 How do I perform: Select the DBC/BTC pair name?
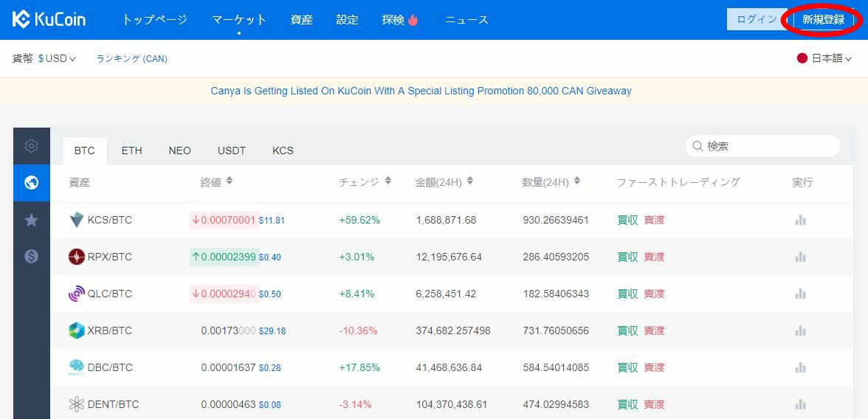[109, 367]
